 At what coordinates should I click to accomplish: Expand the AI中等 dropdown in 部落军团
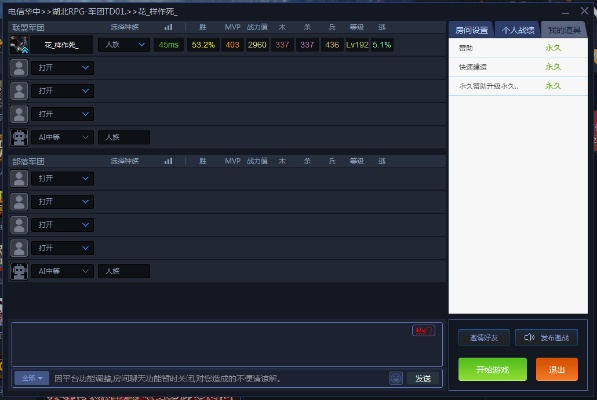pyautogui.click(x=62, y=271)
